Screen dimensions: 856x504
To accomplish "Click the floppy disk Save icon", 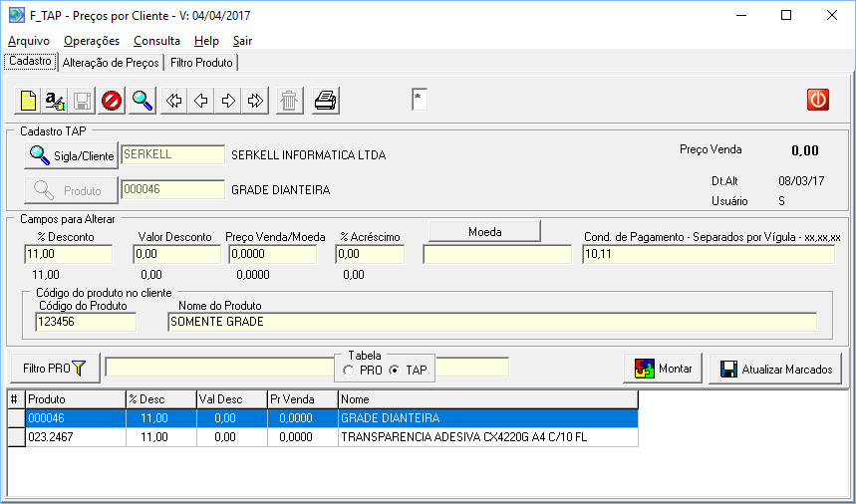I will pyautogui.click(x=83, y=101).
